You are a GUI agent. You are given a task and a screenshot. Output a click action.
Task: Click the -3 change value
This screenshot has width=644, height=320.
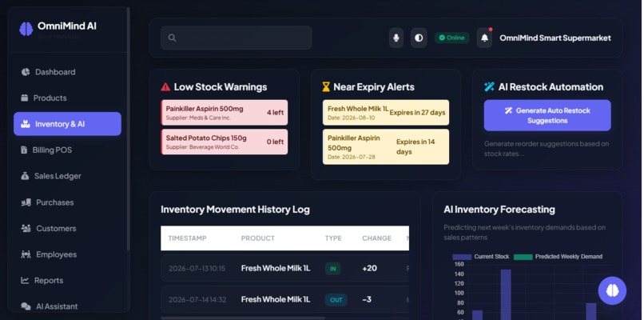pyautogui.click(x=367, y=299)
